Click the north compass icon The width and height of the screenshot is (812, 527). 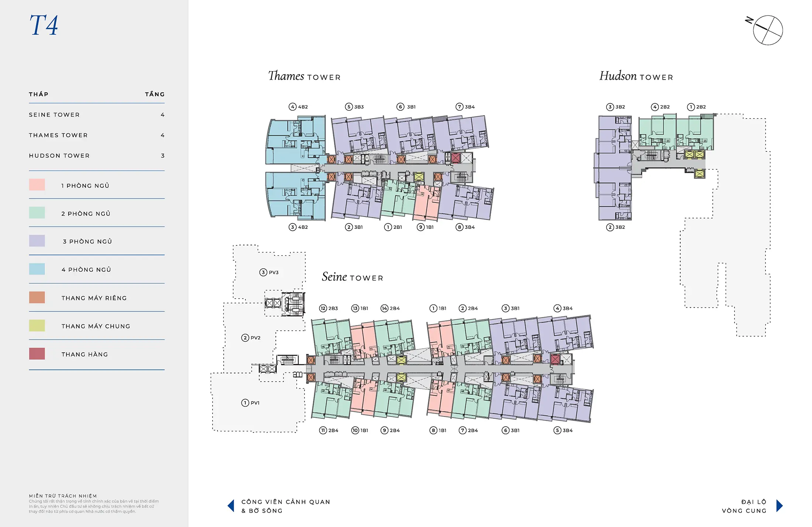[767, 30]
